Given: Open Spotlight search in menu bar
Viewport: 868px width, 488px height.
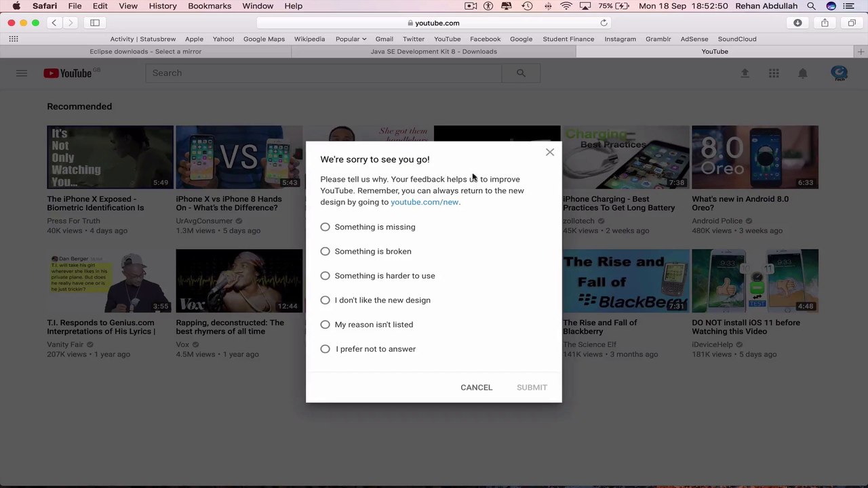Looking at the screenshot, I should coord(811,6).
